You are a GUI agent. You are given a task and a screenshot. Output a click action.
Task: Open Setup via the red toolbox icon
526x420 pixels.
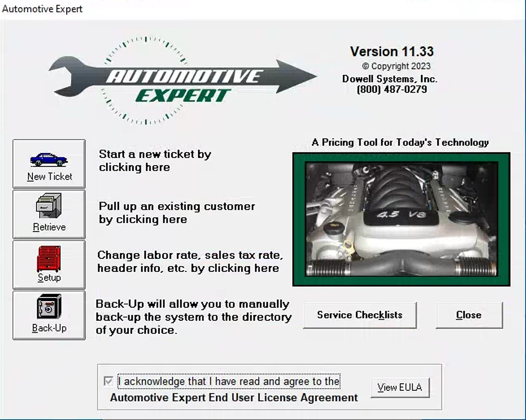pos(49,265)
